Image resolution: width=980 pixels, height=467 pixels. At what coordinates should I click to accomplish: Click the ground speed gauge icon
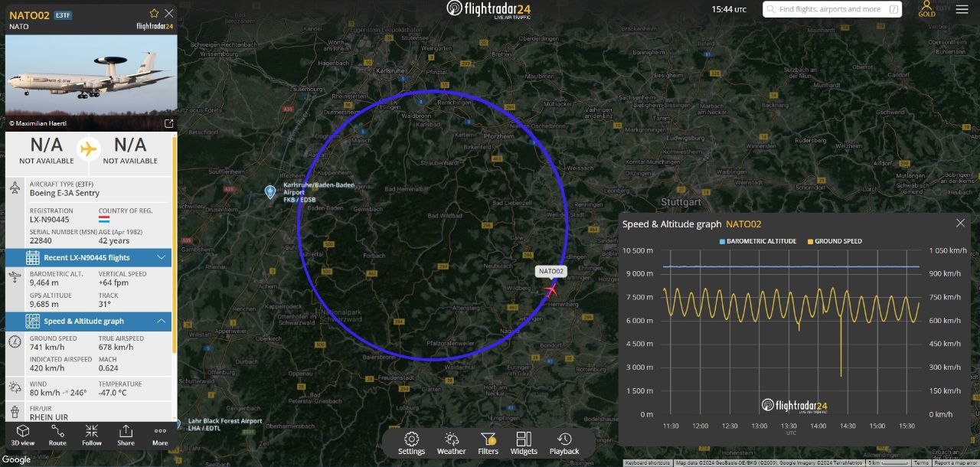15,341
